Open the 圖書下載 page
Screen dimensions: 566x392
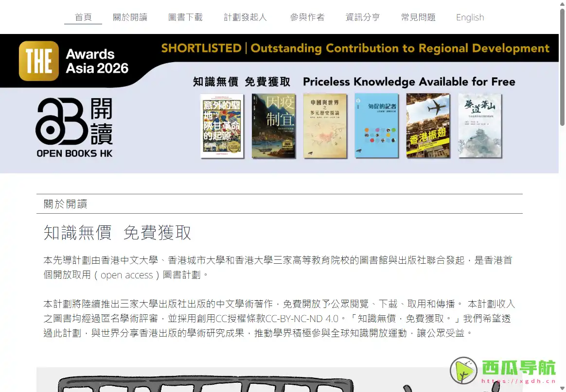click(185, 17)
